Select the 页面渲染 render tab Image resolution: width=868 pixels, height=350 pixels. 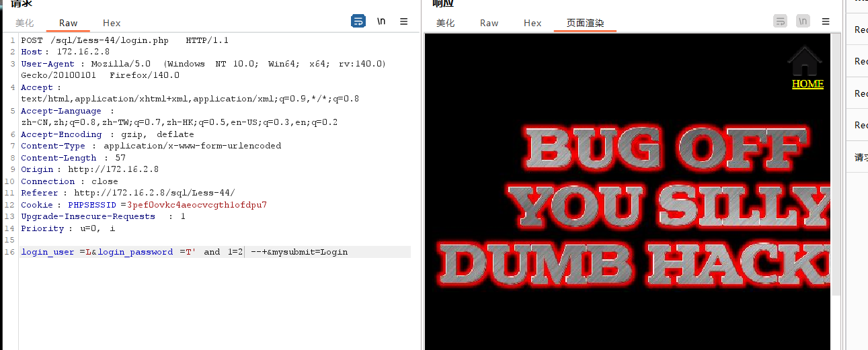[x=585, y=23]
